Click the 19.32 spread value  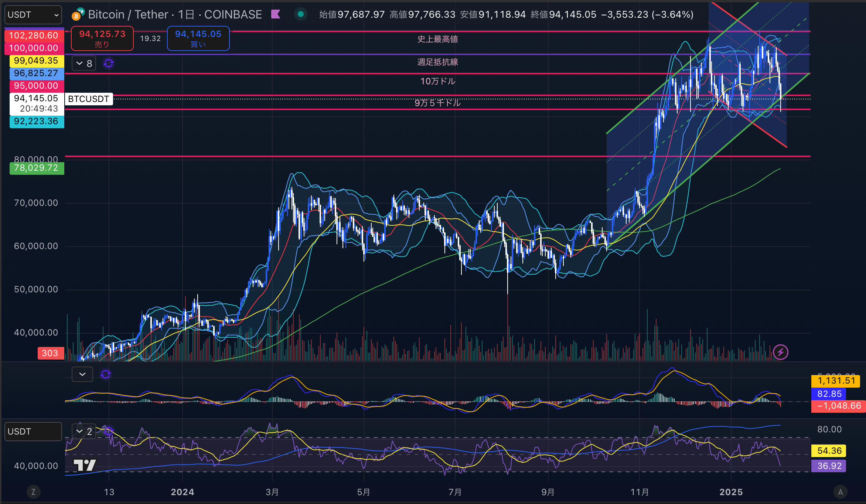tap(150, 38)
